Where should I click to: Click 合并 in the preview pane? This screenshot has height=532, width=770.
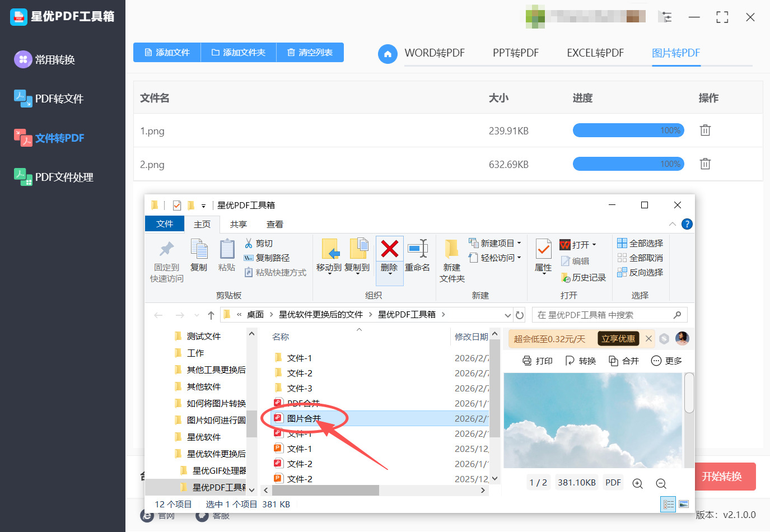[x=623, y=361]
